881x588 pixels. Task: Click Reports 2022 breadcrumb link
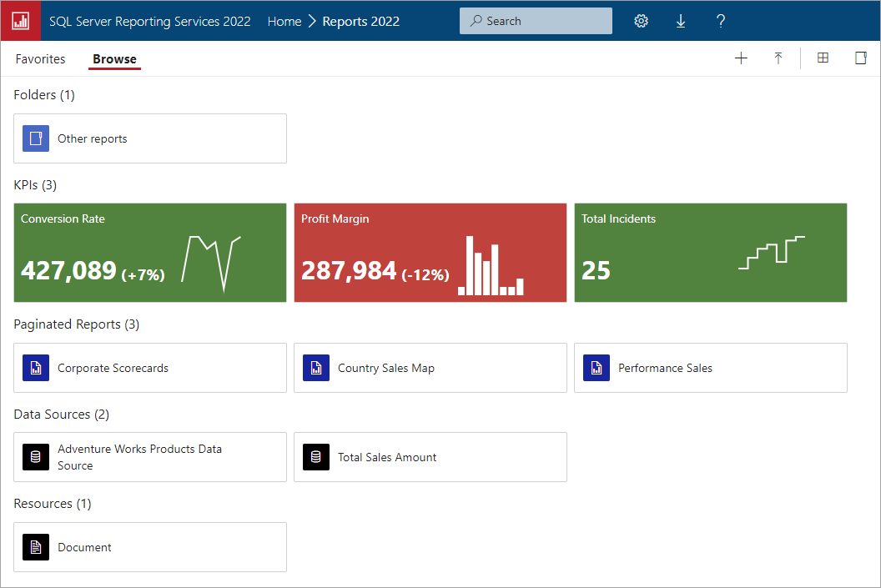click(x=360, y=22)
